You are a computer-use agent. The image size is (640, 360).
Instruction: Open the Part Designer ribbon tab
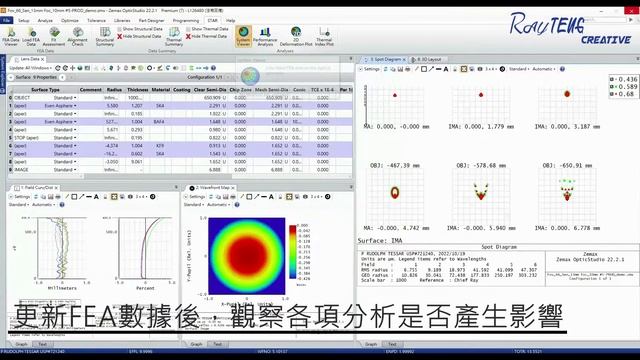coord(151,20)
